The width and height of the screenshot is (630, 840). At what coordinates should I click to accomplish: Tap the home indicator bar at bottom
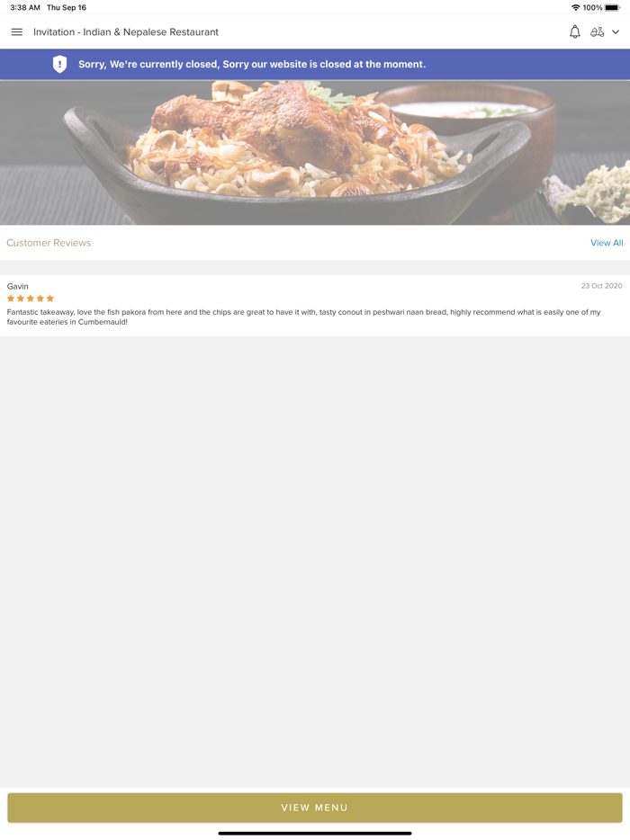tap(315, 833)
